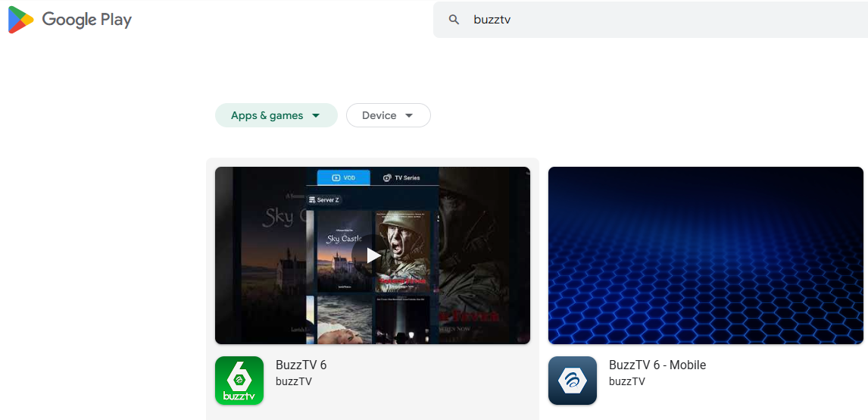The height and width of the screenshot is (420, 868).
Task: Open the blue hexagon banner image
Action: (x=705, y=255)
